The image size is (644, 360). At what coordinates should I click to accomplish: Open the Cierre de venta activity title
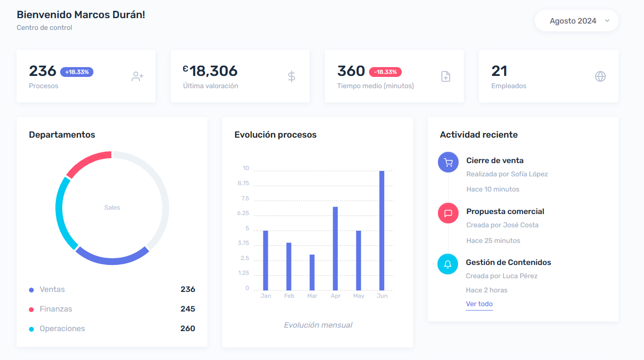point(495,160)
